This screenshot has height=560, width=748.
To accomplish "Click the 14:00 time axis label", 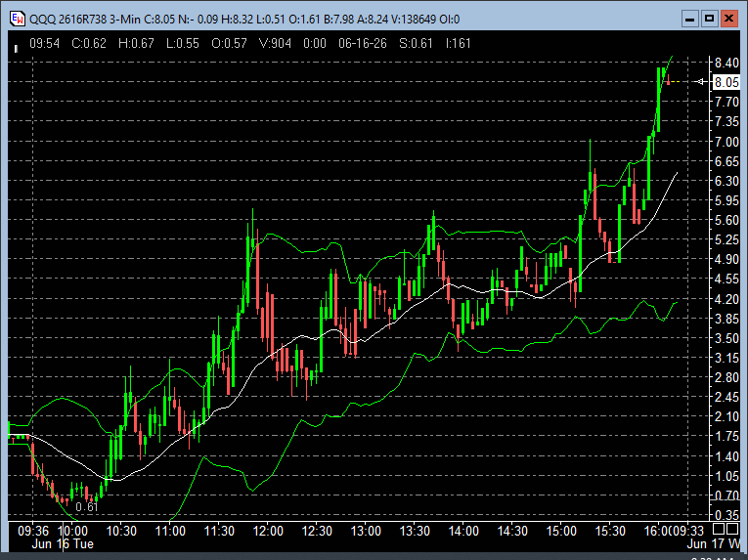I will [463, 531].
